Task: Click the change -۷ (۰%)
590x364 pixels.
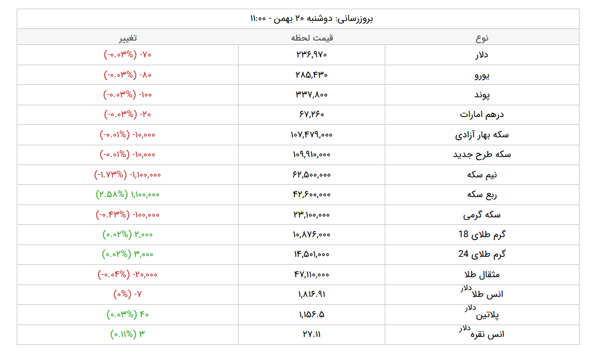Action: 128,294
